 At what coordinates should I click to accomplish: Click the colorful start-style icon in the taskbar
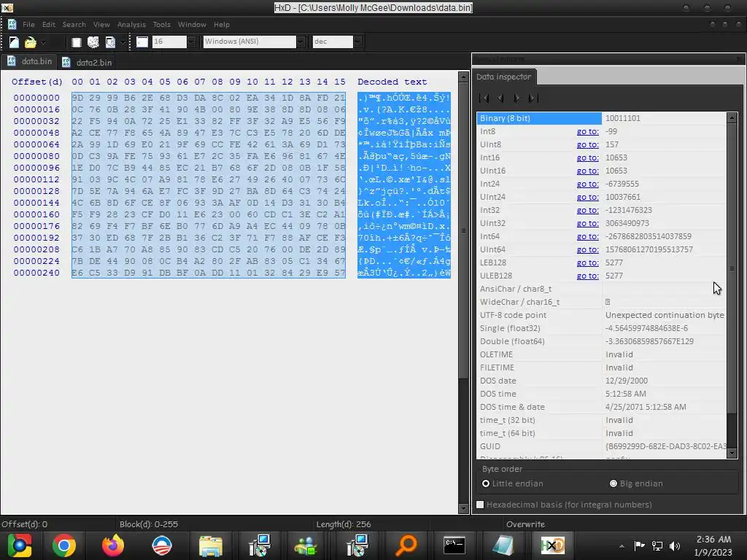click(x=20, y=545)
